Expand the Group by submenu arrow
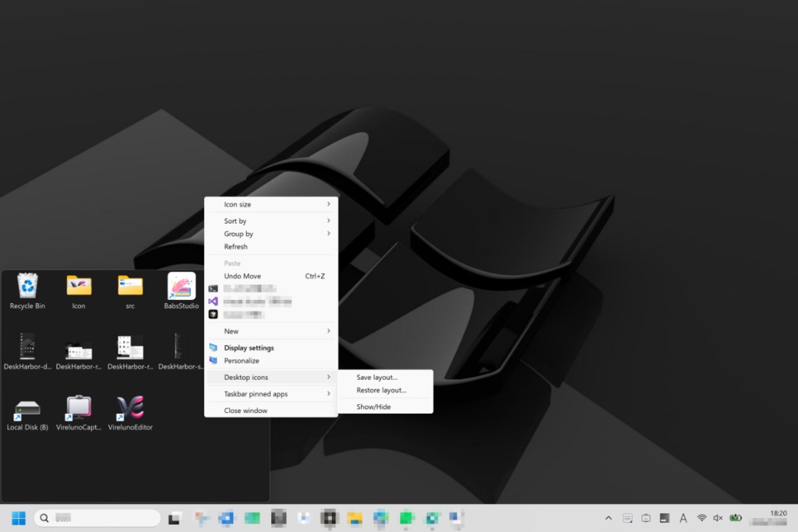The height and width of the screenshot is (532, 798). [329, 234]
